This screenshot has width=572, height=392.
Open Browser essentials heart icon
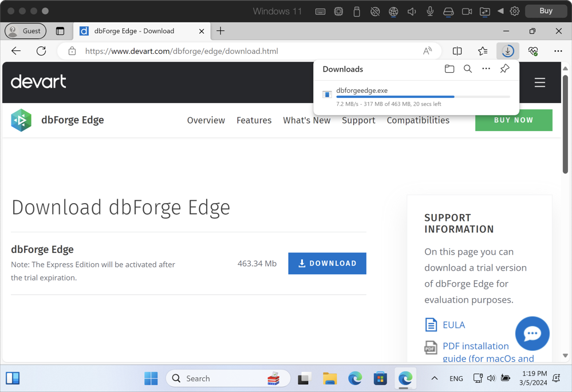coord(533,51)
